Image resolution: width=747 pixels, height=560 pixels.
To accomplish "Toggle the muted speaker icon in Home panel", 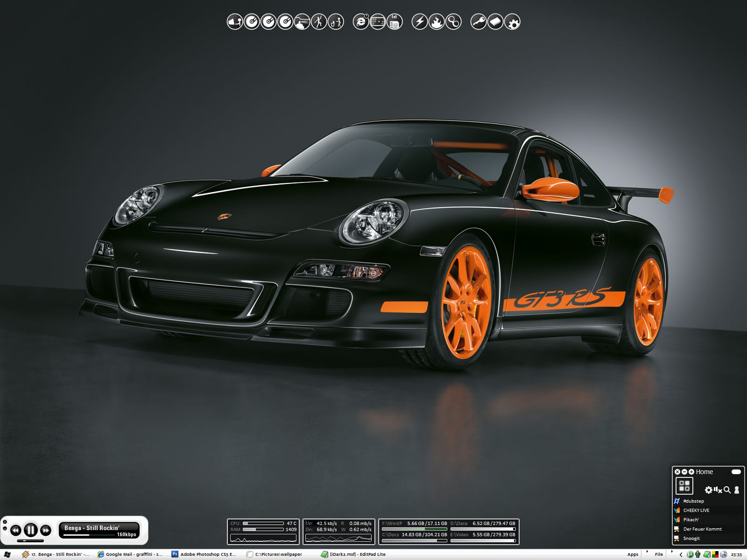I will coord(718,490).
